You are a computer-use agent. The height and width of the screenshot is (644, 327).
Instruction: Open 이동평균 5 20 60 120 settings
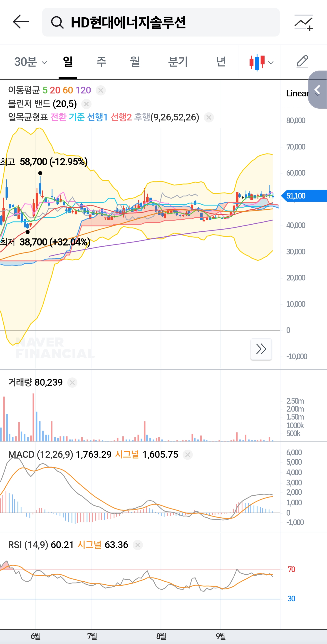(x=50, y=90)
